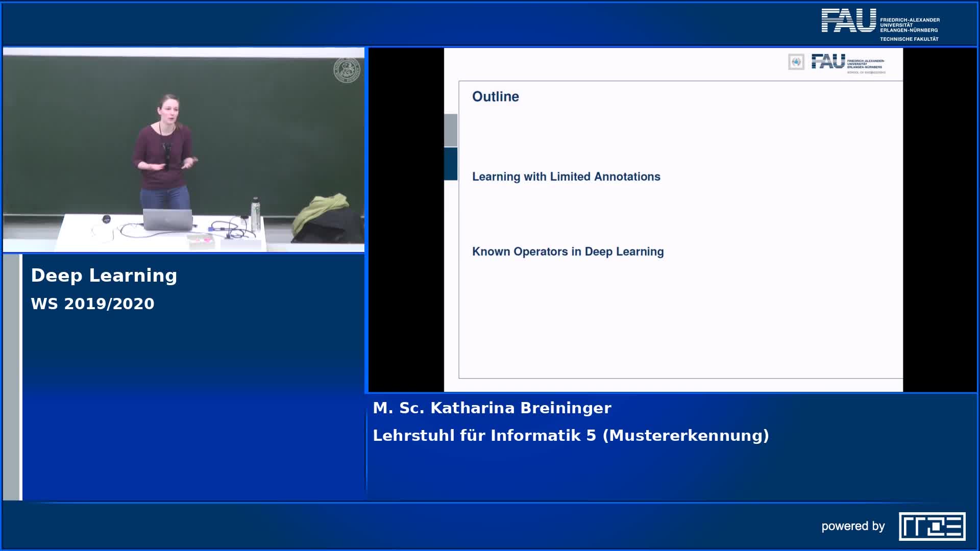Click the "Outline" slide heading

pos(495,97)
